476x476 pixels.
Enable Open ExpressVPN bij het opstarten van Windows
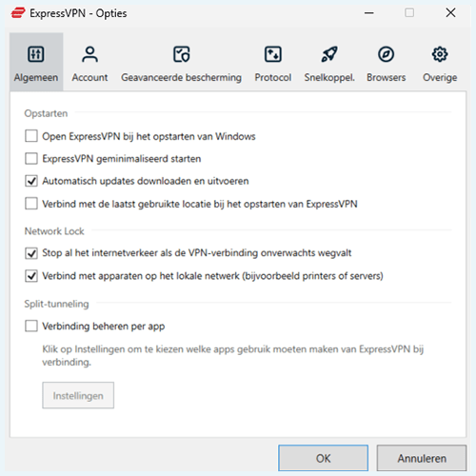click(x=31, y=136)
